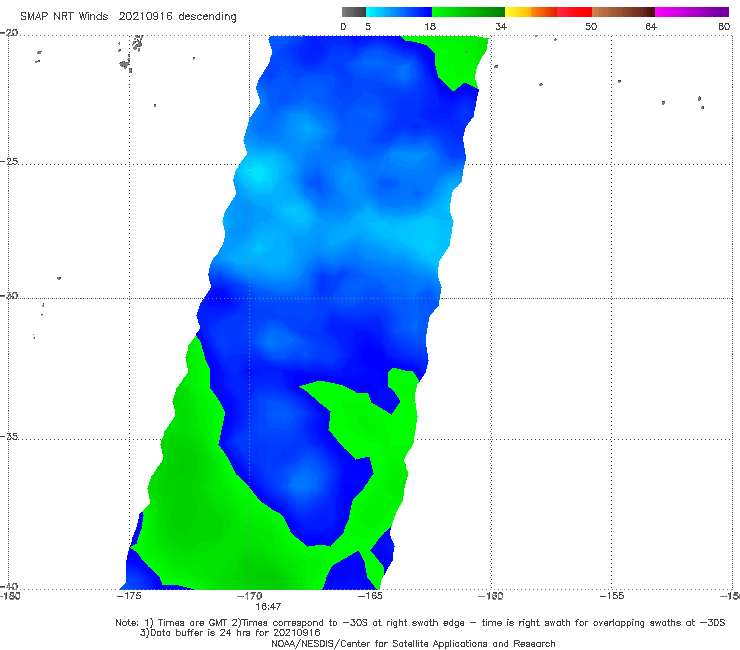The height and width of the screenshot is (650, 740).
Task: Click the magenta segment of the color bar
Action: tap(692, 12)
